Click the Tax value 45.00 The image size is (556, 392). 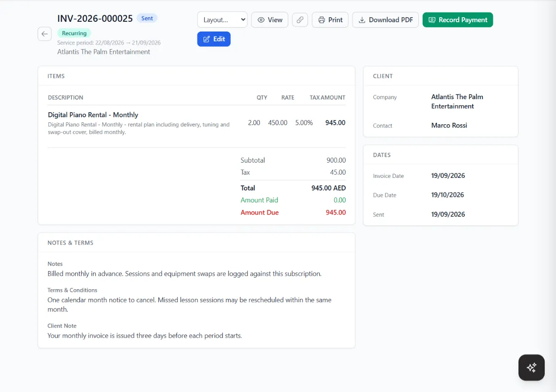tap(338, 172)
